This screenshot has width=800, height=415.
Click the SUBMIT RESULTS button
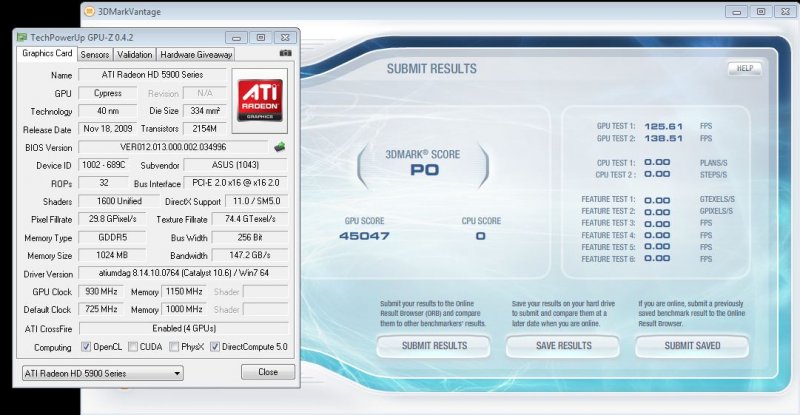pos(434,346)
